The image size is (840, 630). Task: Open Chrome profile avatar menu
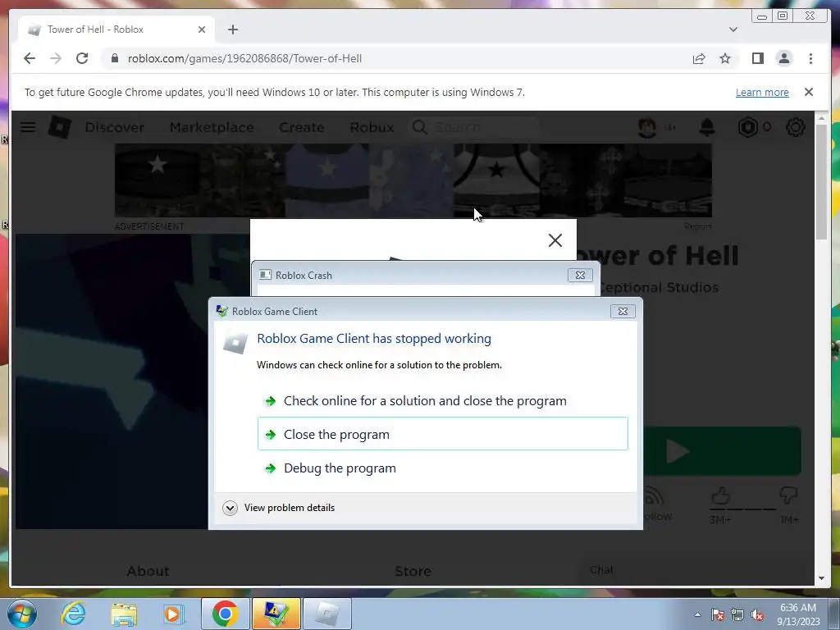point(783,58)
